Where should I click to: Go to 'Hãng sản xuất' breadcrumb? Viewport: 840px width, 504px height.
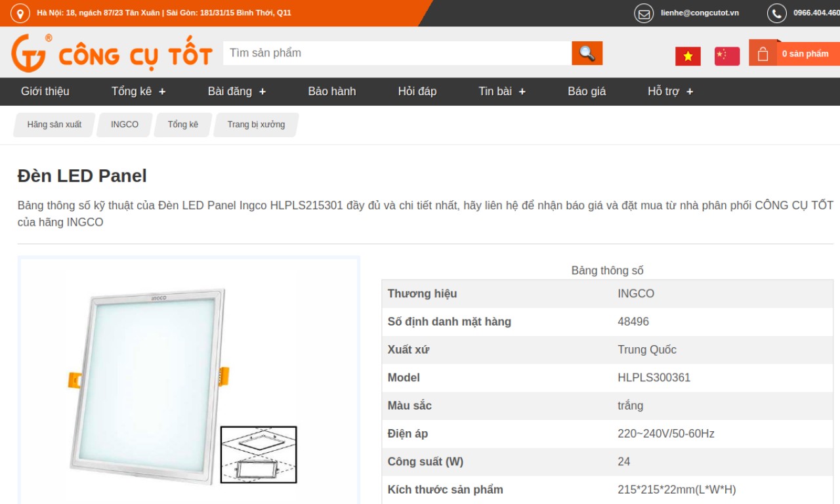point(54,125)
